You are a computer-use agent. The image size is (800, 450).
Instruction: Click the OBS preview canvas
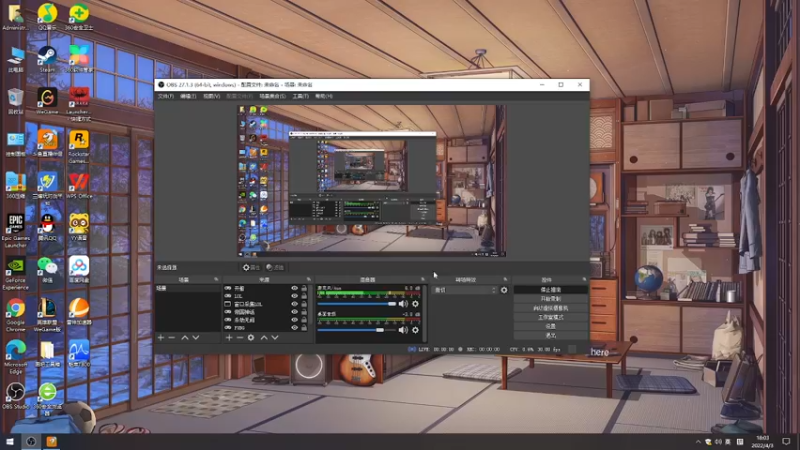coord(371,181)
